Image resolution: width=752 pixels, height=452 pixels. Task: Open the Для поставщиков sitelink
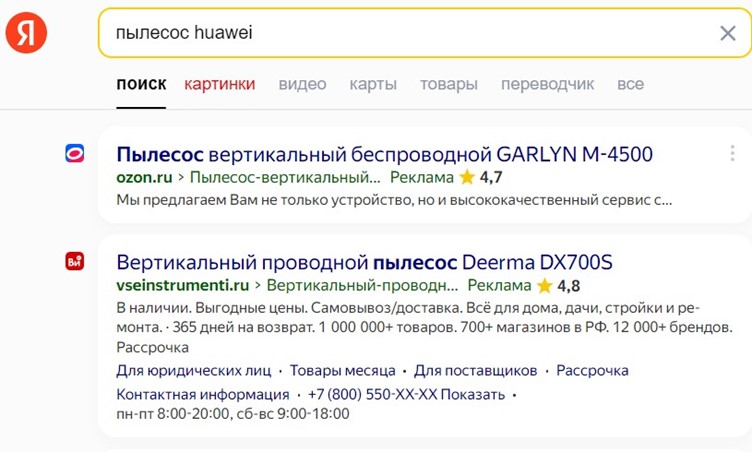click(475, 370)
